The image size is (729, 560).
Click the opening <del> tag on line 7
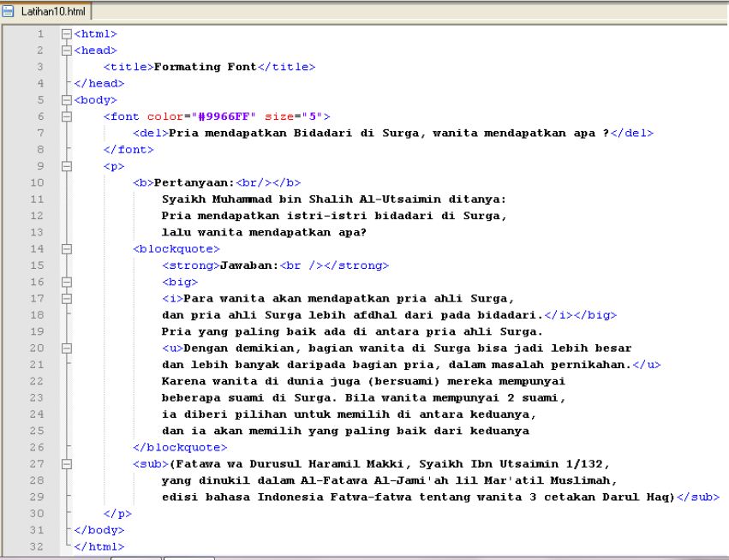pyautogui.click(x=151, y=134)
